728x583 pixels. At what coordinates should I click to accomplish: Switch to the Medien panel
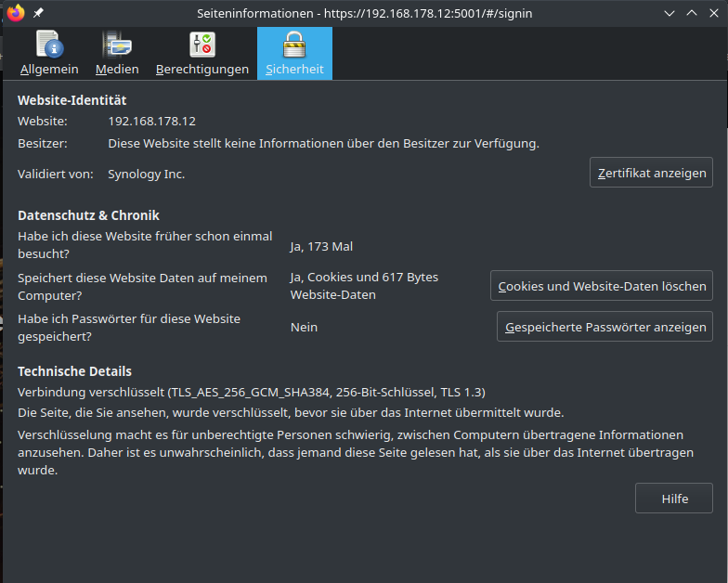(117, 54)
